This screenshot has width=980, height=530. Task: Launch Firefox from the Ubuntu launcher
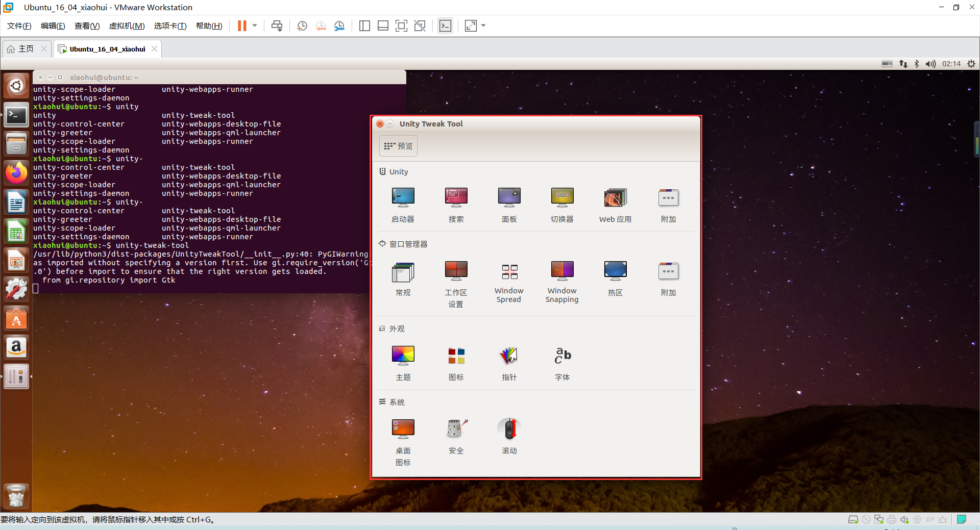pyautogui.click(x=16, y=172)
